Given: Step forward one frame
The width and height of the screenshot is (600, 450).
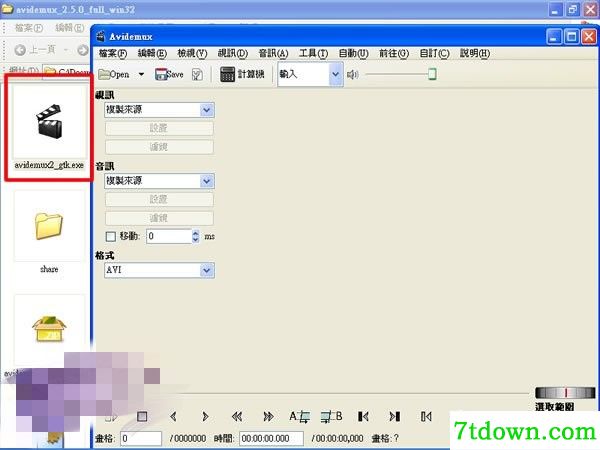Looking at the screenshot, I should [205, 416].
